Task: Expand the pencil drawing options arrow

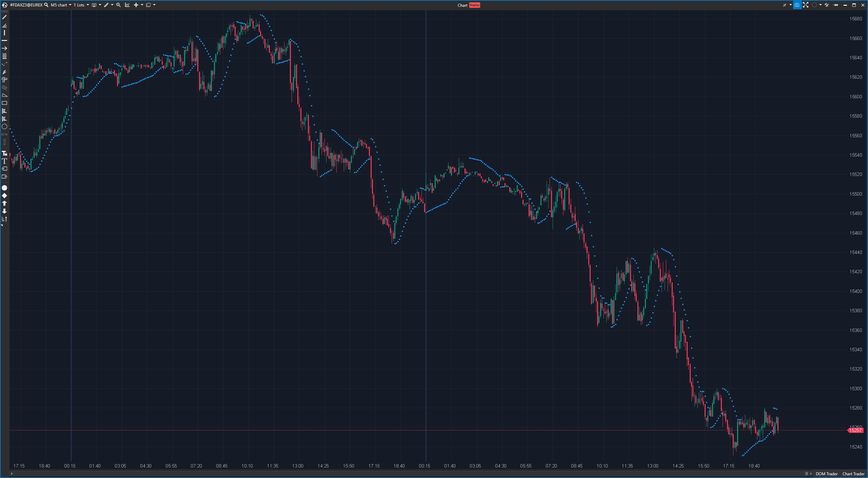Action: [x=112, y=5]
